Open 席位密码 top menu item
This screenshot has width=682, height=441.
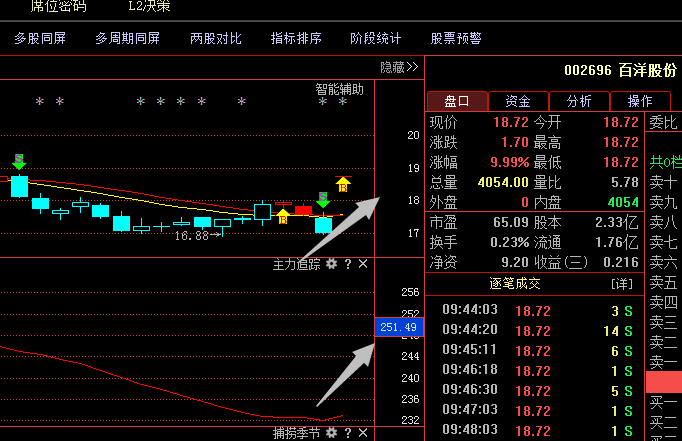coord(58,6)
